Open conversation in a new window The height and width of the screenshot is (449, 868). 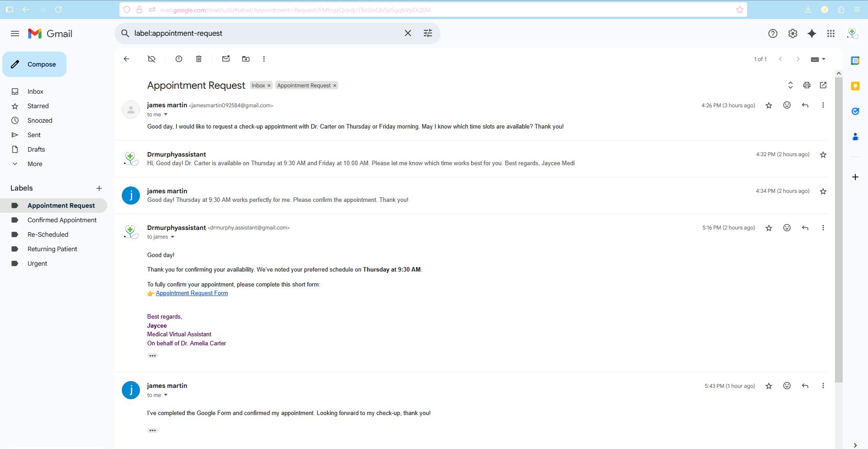(x=823, y=85)
